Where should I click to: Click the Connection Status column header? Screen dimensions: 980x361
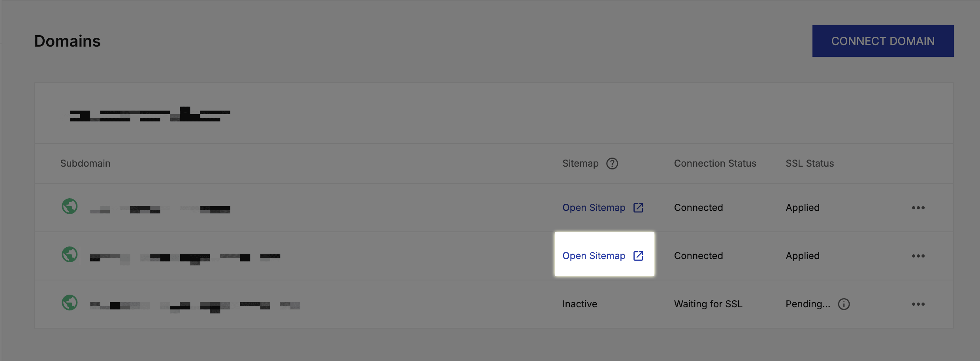tap(715, 164)
